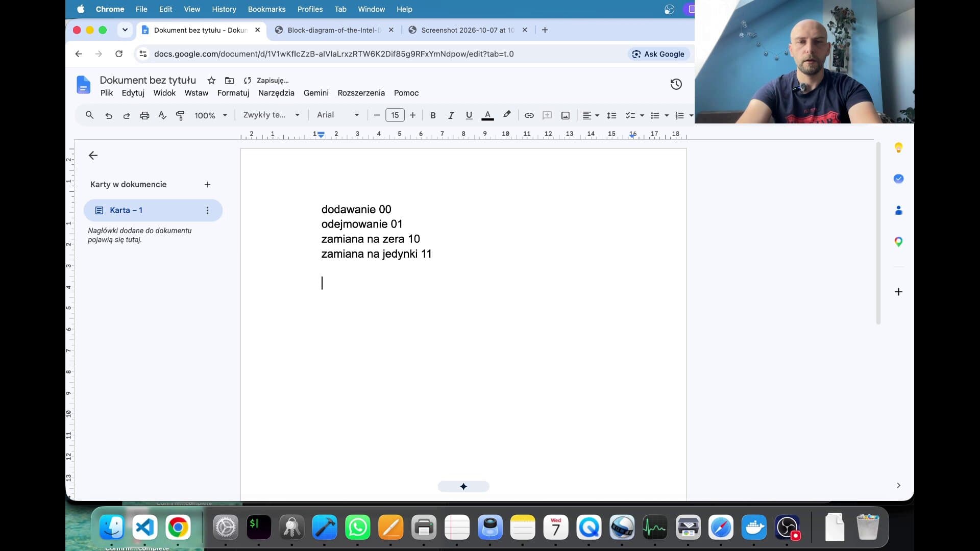Open the Chrome tab search chevron
The image size is (980, 551).
click(125, 30)
